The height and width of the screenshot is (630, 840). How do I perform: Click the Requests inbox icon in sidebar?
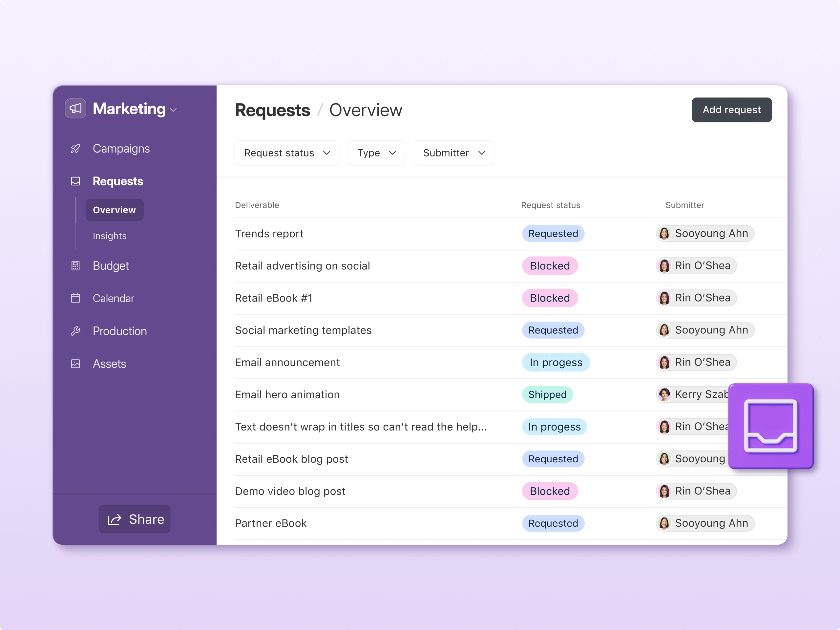75,181
